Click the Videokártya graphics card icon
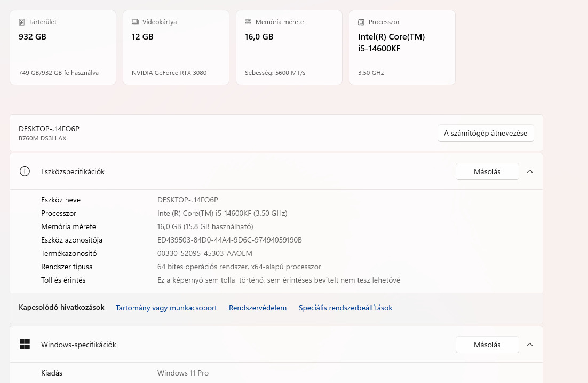Viewport: 588px width, 383px height. [135, 22]
